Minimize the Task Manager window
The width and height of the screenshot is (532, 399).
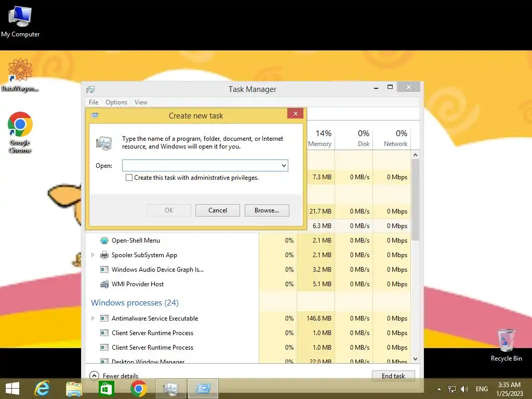tap(376, 87)
